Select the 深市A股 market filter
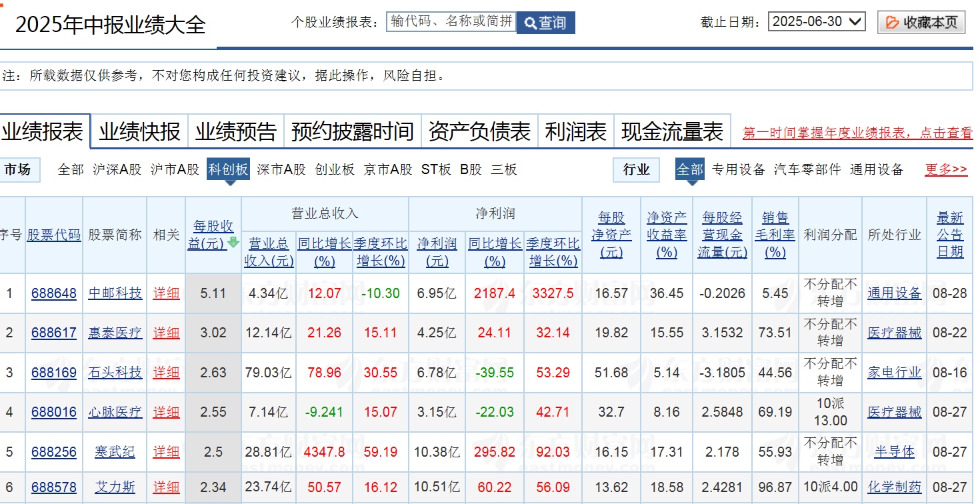 click(x=281, y=169)
